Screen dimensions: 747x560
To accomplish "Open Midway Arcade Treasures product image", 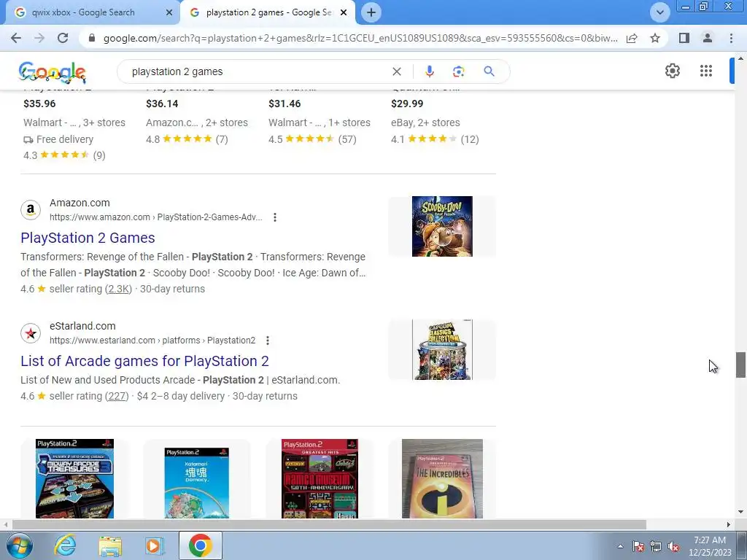I will click(x=75, y=478).
